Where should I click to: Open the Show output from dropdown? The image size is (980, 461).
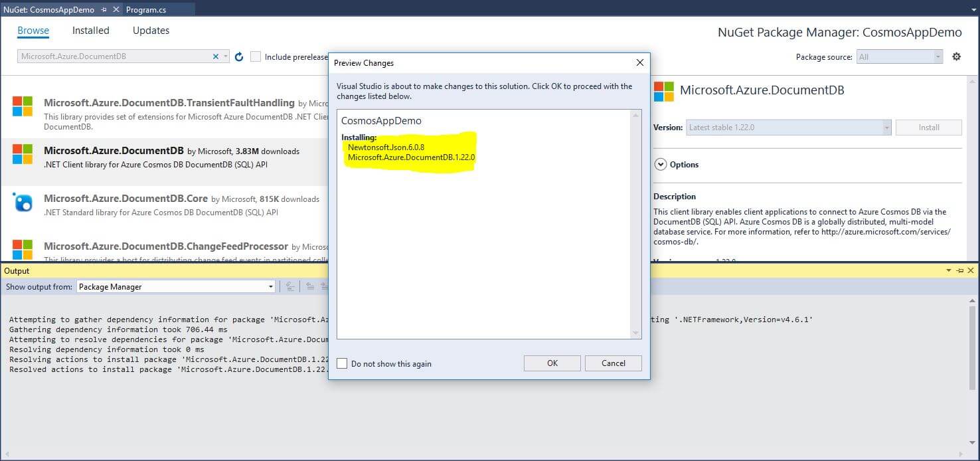[x=176, y=287]
